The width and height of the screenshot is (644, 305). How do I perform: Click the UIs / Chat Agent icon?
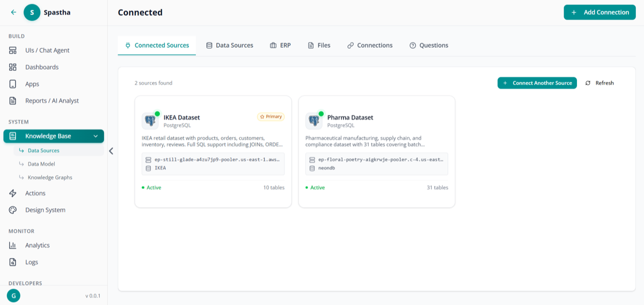click(13, 50)
